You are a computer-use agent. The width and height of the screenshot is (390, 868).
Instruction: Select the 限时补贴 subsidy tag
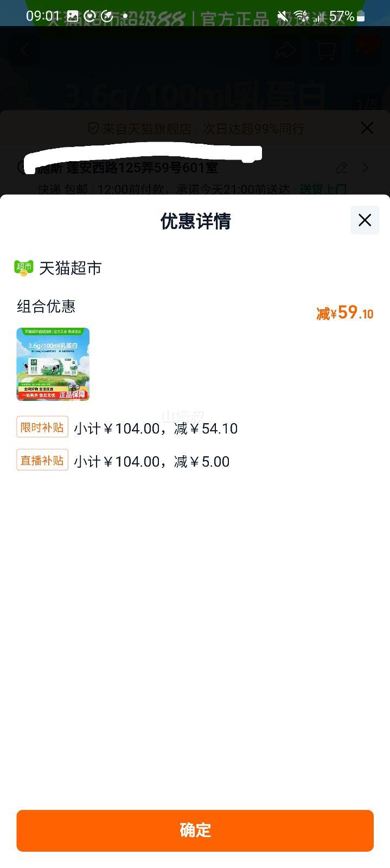coord(42,427)
